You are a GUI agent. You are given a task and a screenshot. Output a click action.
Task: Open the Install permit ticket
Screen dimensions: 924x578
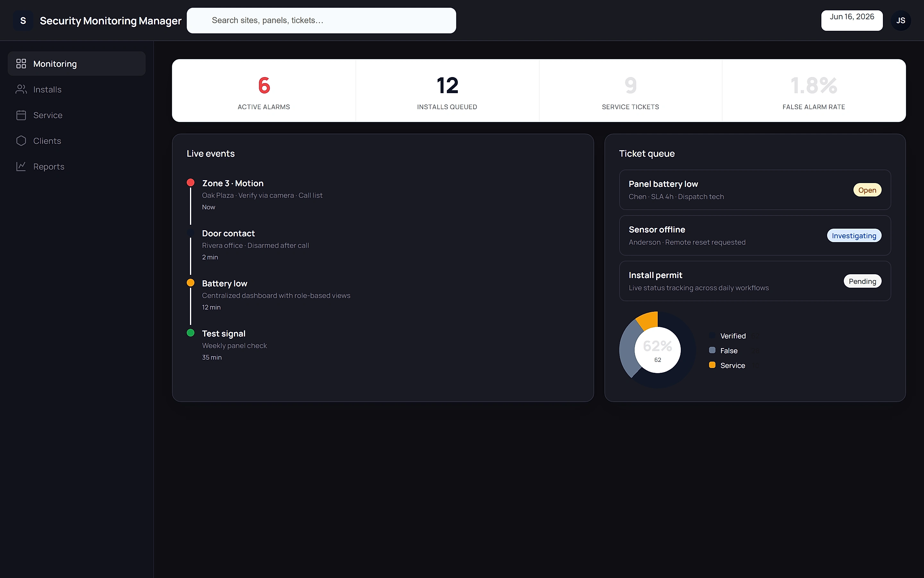[x=755, y=281]
